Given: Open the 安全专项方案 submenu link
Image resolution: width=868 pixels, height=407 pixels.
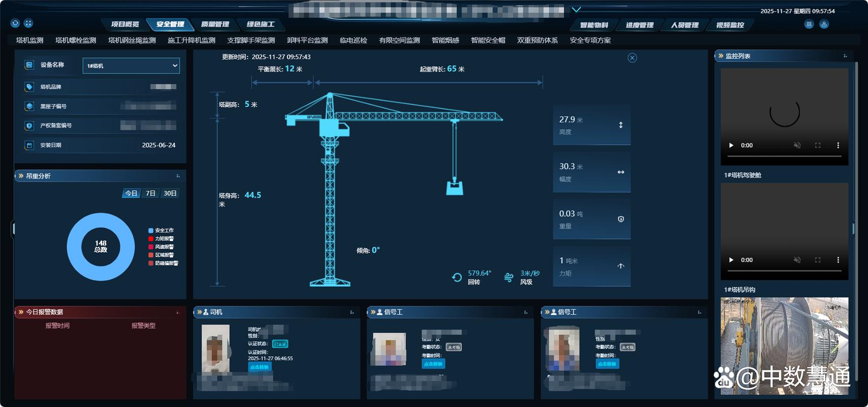Looking at the screenshot, I should click(x=590, y=40).
